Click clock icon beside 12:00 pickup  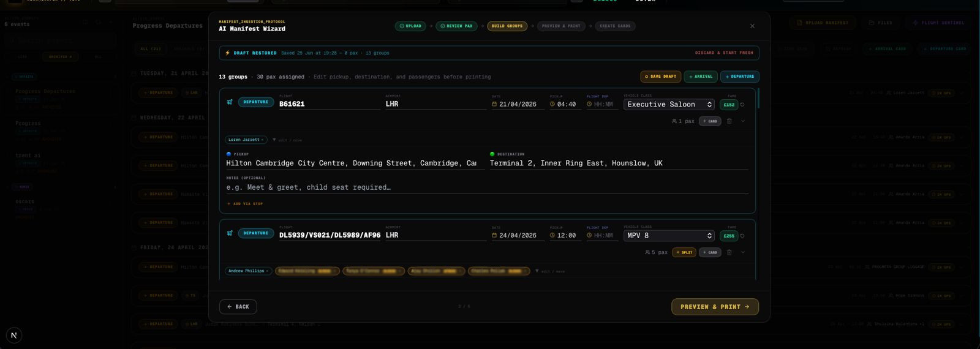[552, 235]
